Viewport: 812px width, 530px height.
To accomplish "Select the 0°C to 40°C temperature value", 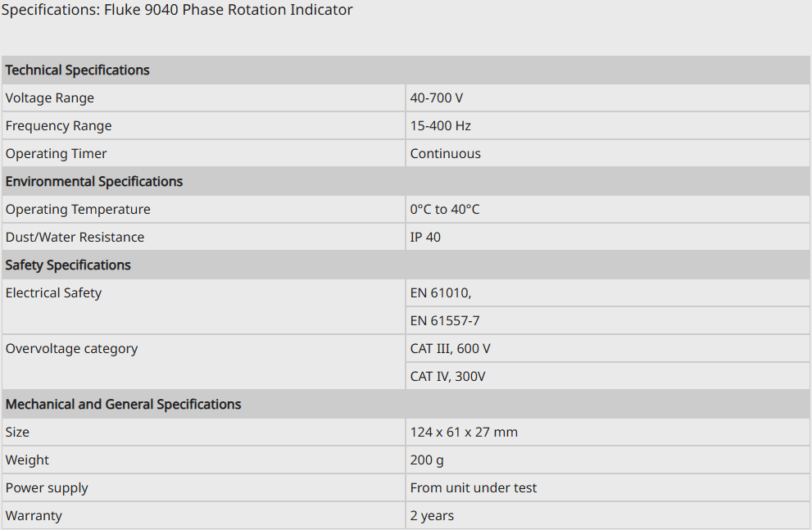I will (x=445, y=210).
